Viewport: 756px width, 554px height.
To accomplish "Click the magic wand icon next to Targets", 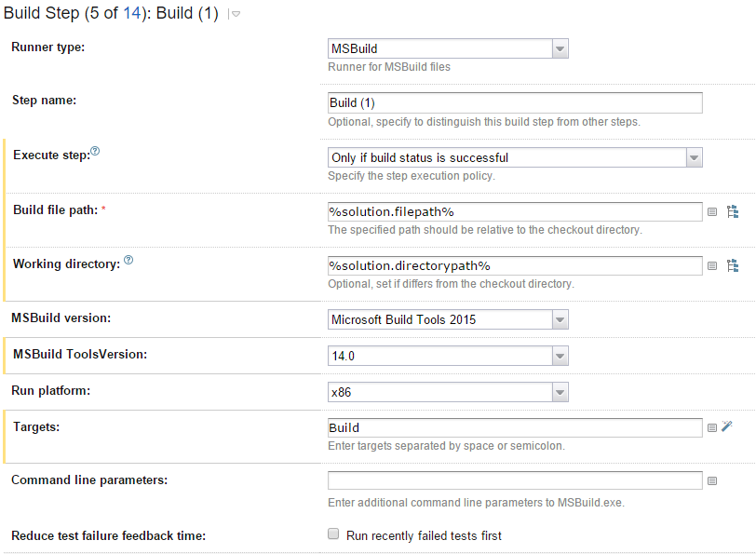I will (x=727, y=426).
